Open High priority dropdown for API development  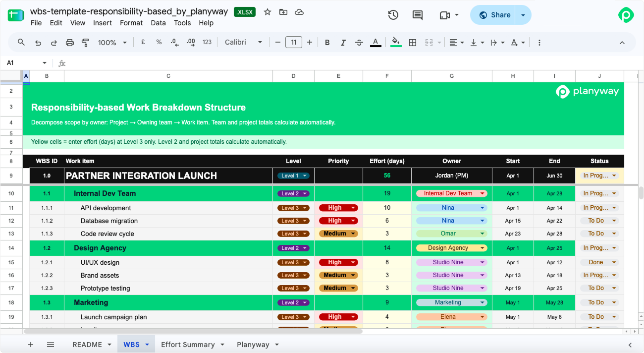coord(338,208)
